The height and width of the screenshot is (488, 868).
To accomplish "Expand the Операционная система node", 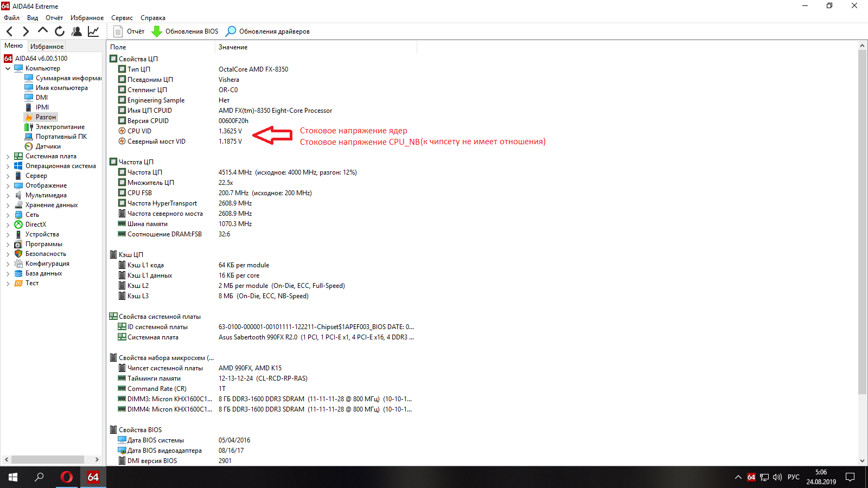I will click(x=8, y=166).
